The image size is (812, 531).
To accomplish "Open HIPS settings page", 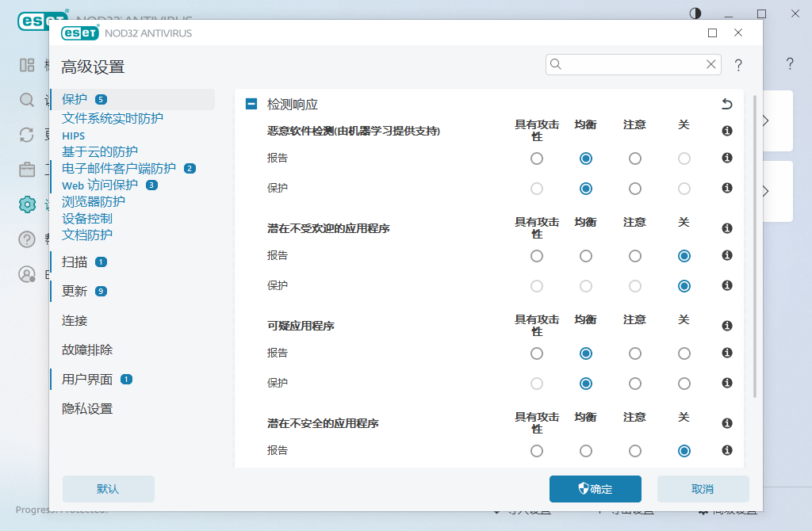I will [73, 136].
